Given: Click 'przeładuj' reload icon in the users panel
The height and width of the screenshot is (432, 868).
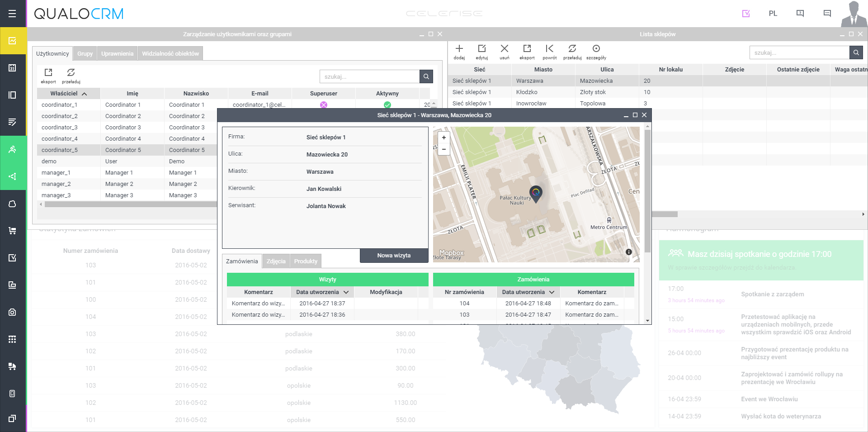Looking at the screenshot, I should tap(71, 73).
